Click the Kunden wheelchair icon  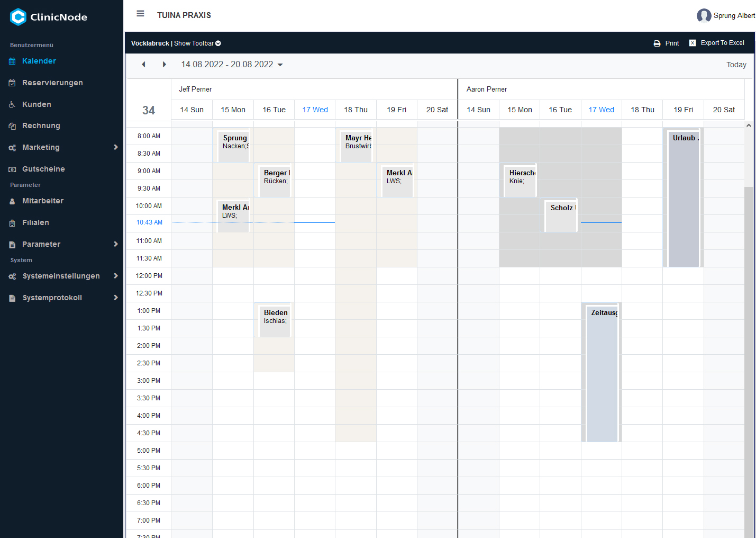pos(12,105)
